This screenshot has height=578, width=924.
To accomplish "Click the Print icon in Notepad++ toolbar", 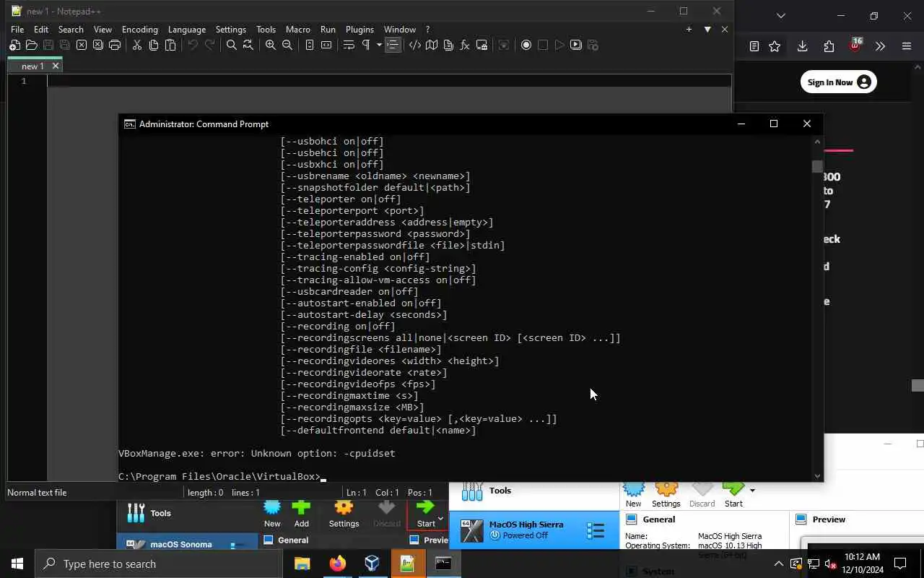I will pos(115,45).
